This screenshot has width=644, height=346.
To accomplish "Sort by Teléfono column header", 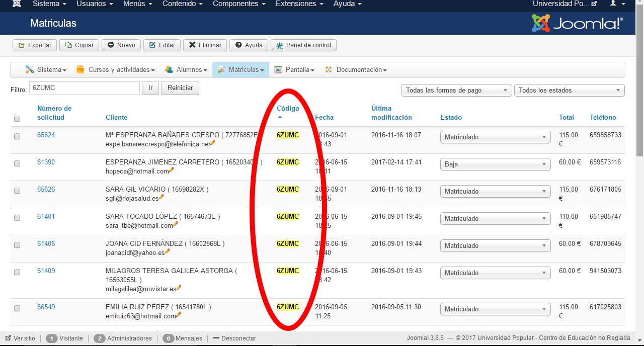I will click(603, 117).
